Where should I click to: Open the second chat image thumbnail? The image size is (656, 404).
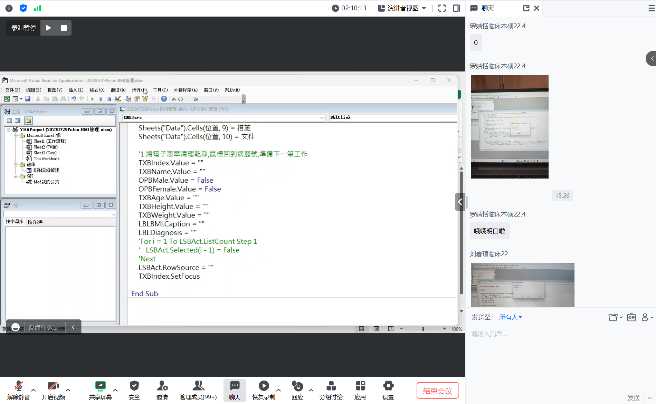tap(522, 286)
